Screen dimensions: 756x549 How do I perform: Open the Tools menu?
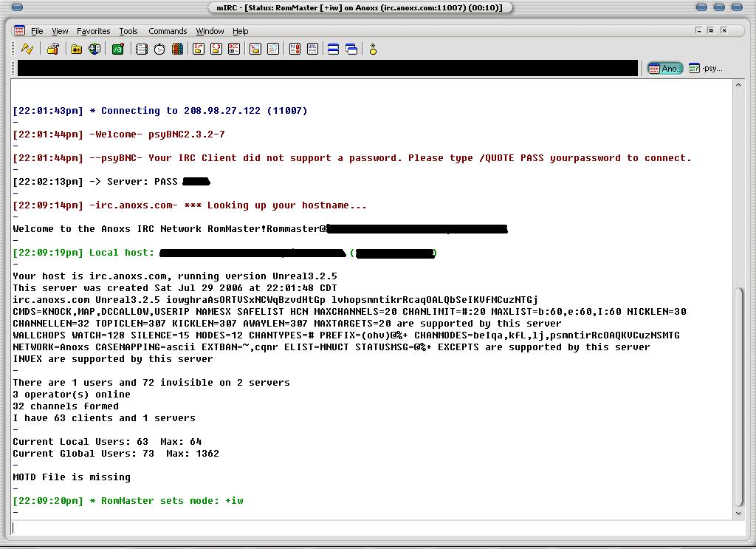(x=128, y=31)
